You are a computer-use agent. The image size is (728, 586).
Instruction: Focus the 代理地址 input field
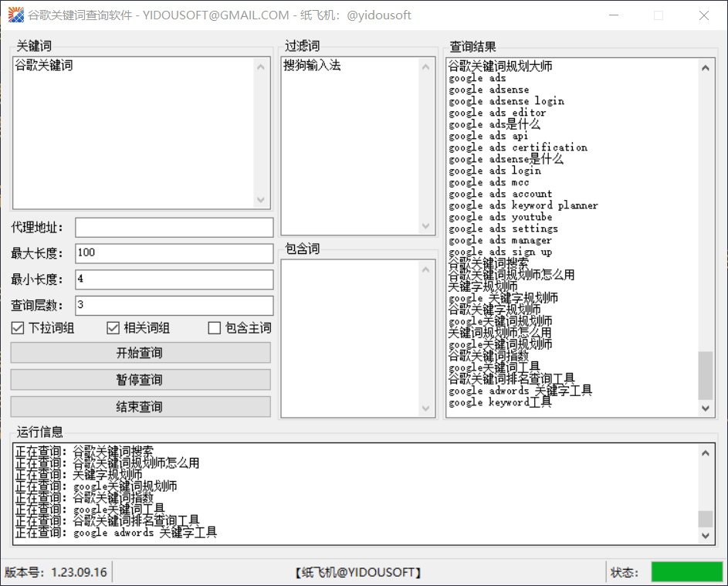click(174, 228)
